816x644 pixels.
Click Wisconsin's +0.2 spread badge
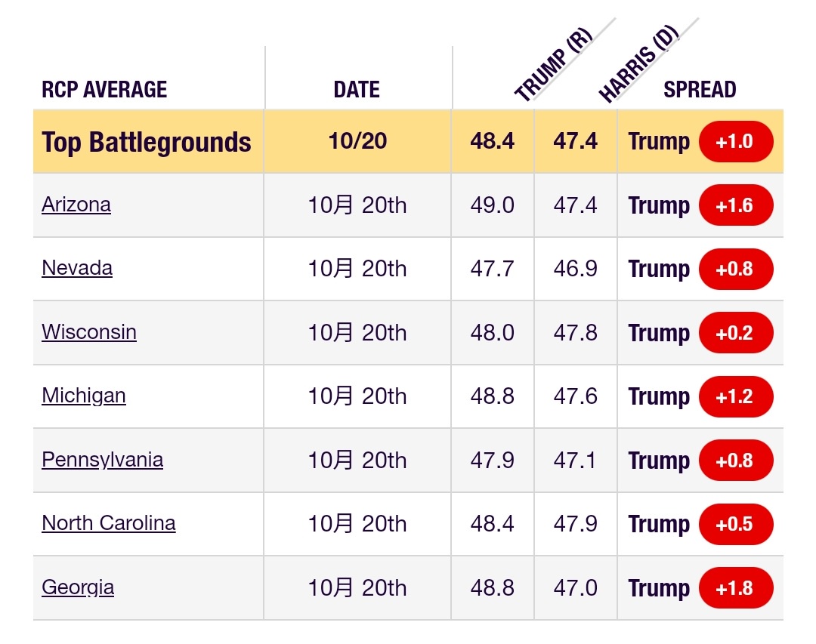736,333
